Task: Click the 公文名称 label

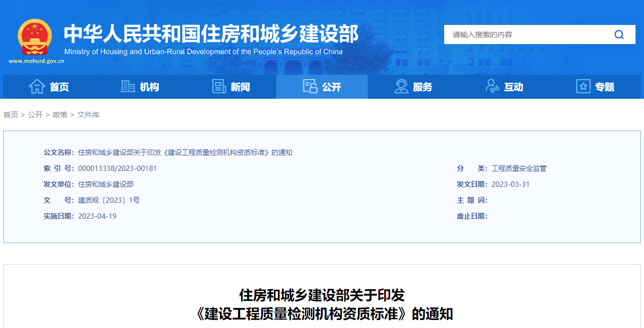Action: click(x=59, y=152)
